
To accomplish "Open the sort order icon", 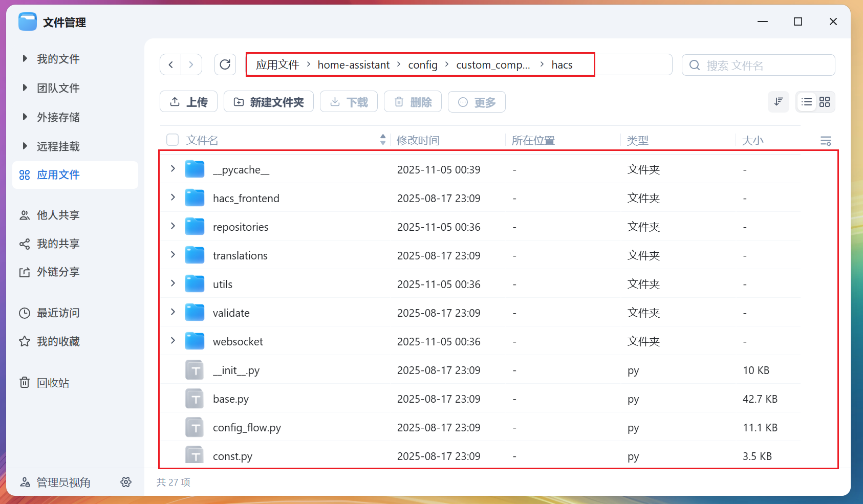I will (x=778, y=102).
